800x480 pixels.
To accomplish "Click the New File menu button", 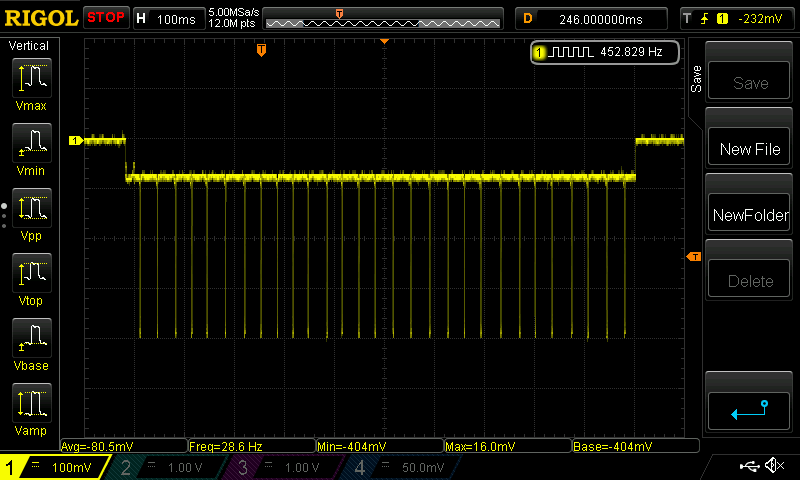I will [x=750, y=149].
